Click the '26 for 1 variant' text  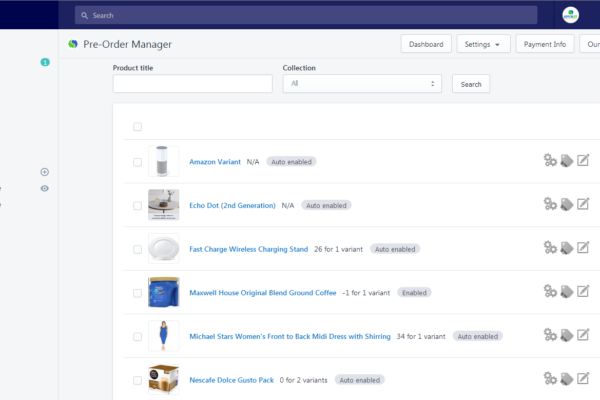click(x=338, y=249)
